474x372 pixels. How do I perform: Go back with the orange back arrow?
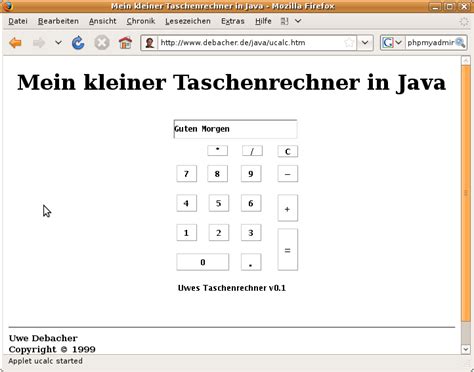(15, 43)
